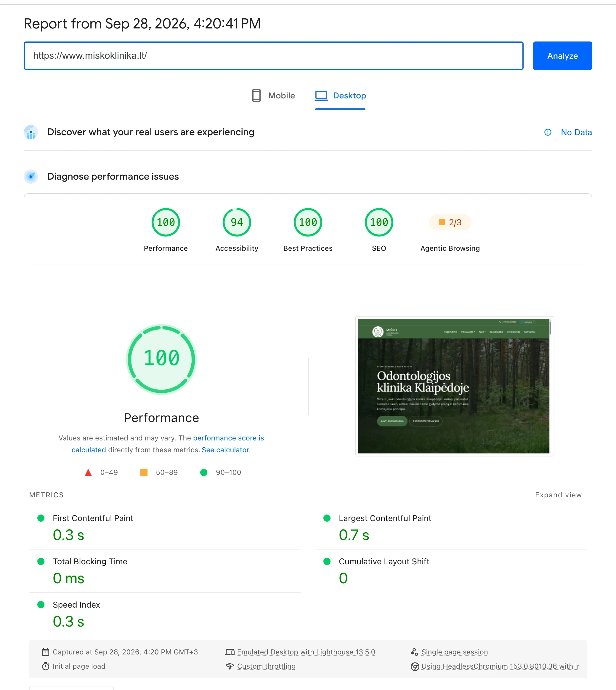Open Single page session details

tap(454, 652)
